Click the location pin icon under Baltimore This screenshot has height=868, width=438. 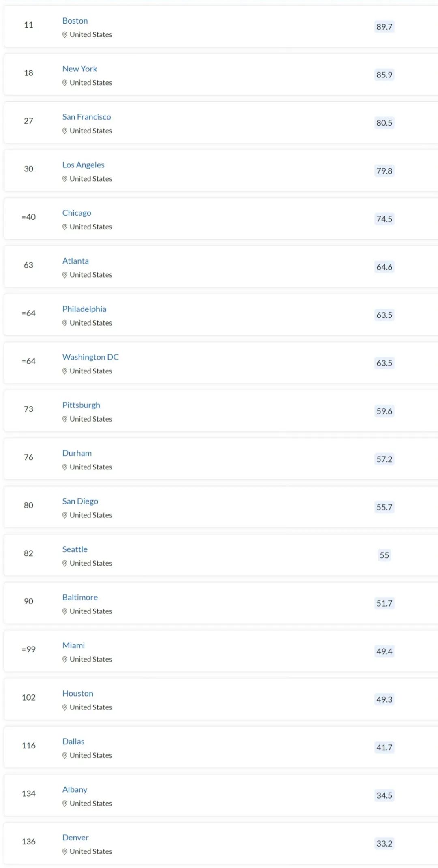pos(64,611)
